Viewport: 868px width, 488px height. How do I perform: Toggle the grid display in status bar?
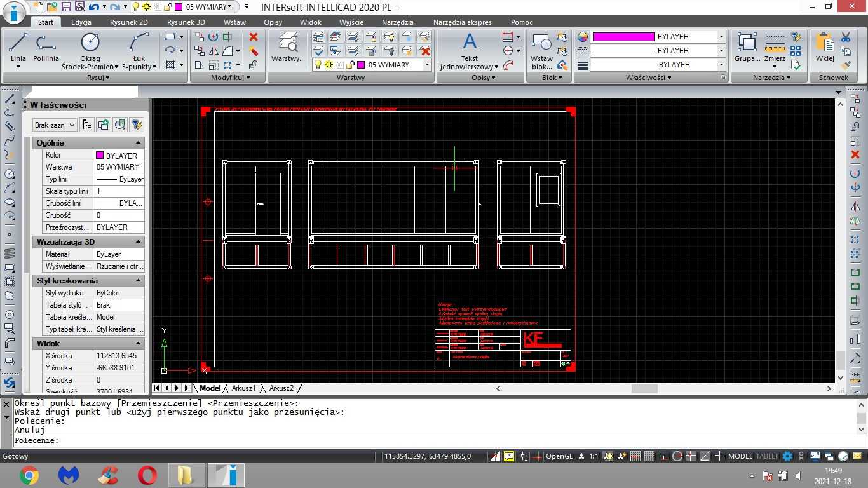[x=649, y=456]
